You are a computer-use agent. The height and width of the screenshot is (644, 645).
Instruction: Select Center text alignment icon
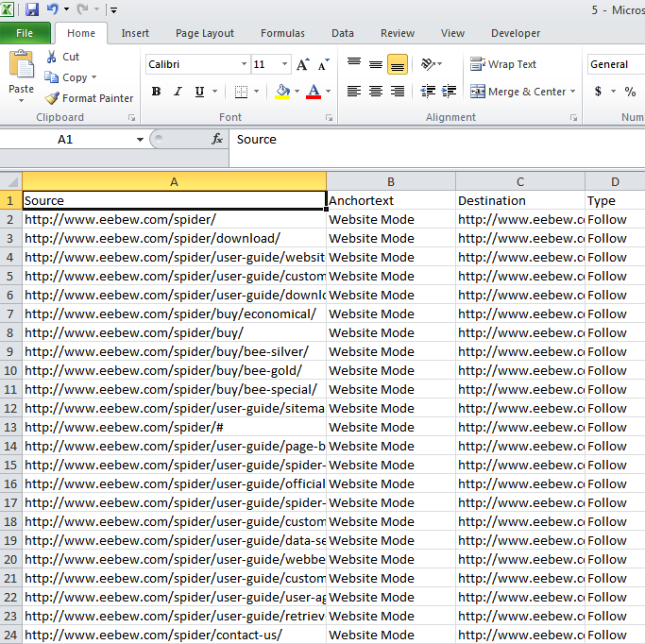[x=376, y=91]
